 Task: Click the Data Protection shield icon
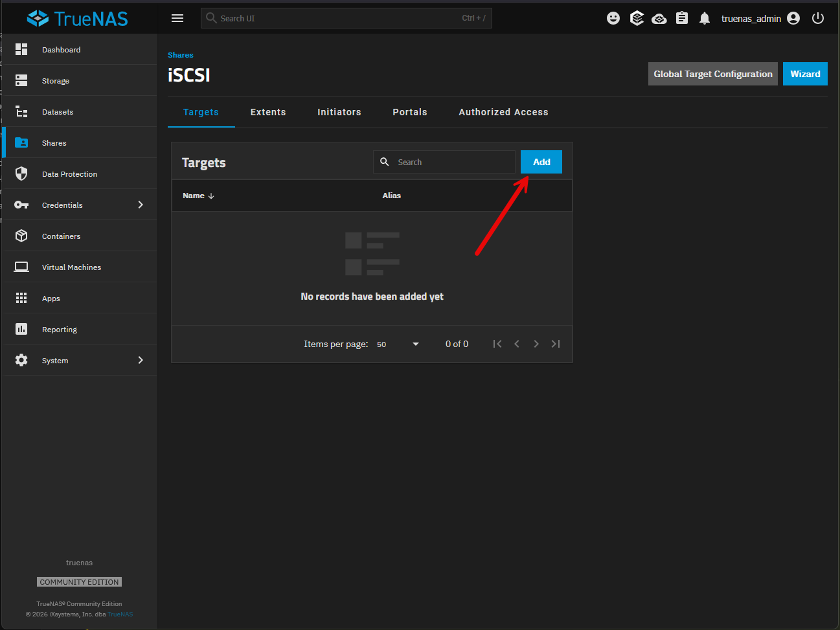[21, 174]
